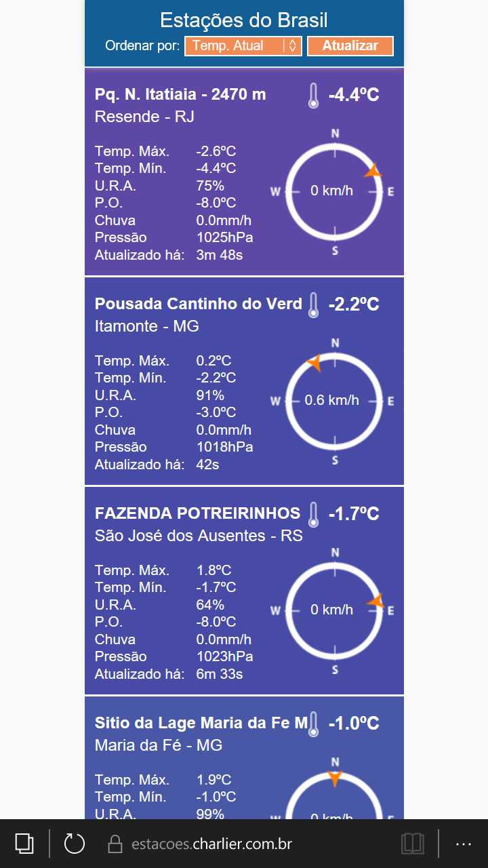Click the estacoes.charlier.com.br address bar
Screen dimensions: 488x868
(x=211, y=844)
